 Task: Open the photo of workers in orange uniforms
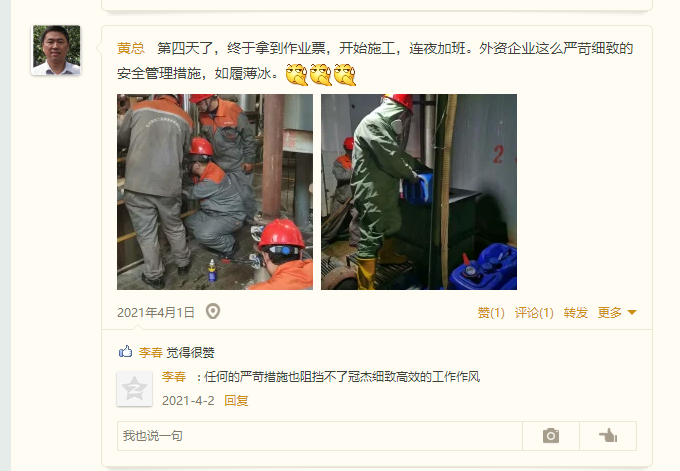pyautogui.click(x=215, y=192)
